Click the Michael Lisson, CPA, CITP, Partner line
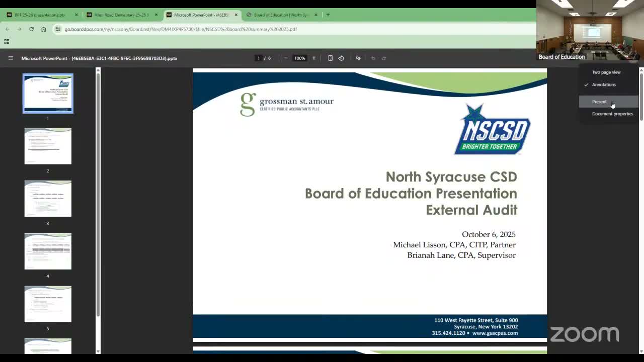 click(454, 245)
